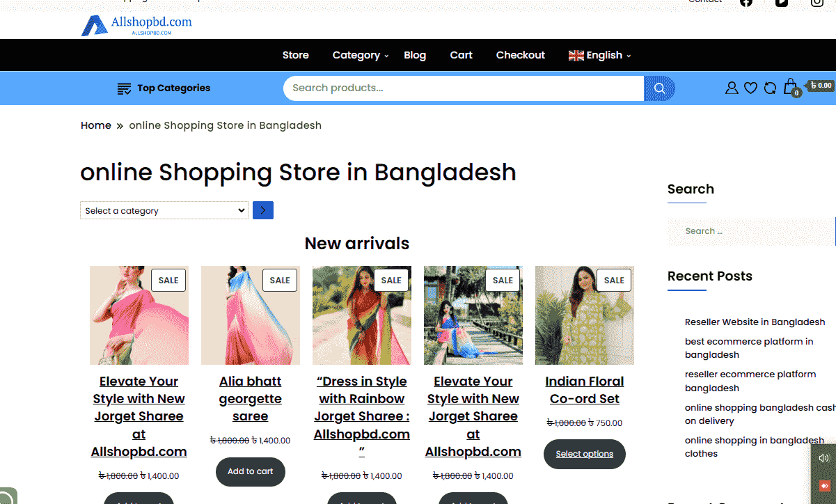The width and height of the screenshot is (836, 504).
Task: Click the Allshopbd.com logo
Action: point(136,25)
